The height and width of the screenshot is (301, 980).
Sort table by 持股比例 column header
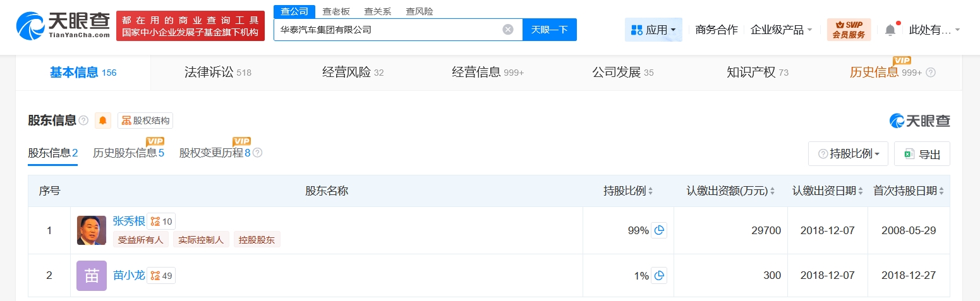click(627, 191)
